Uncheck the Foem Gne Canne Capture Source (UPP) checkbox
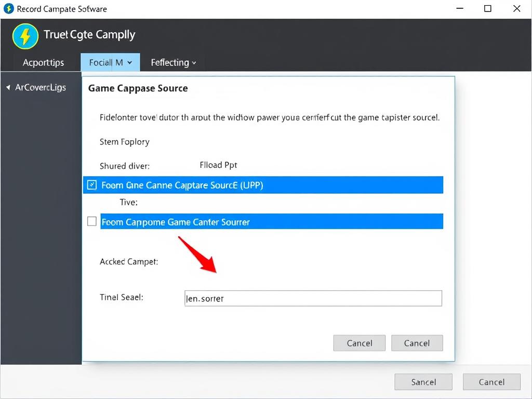This screenshot has width=532, height=399. coord(92,185)
